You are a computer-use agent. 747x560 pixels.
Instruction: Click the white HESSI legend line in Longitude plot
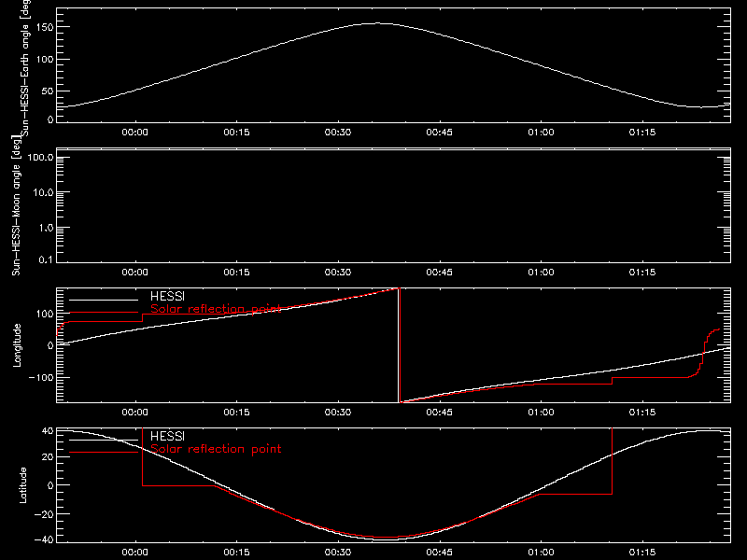tap(104, 300)
